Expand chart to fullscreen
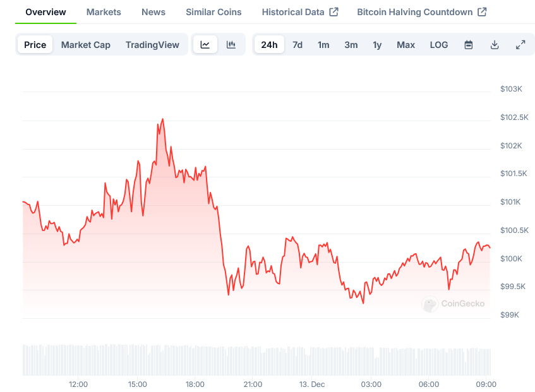 pyautogui.click(x=520, y=45)
